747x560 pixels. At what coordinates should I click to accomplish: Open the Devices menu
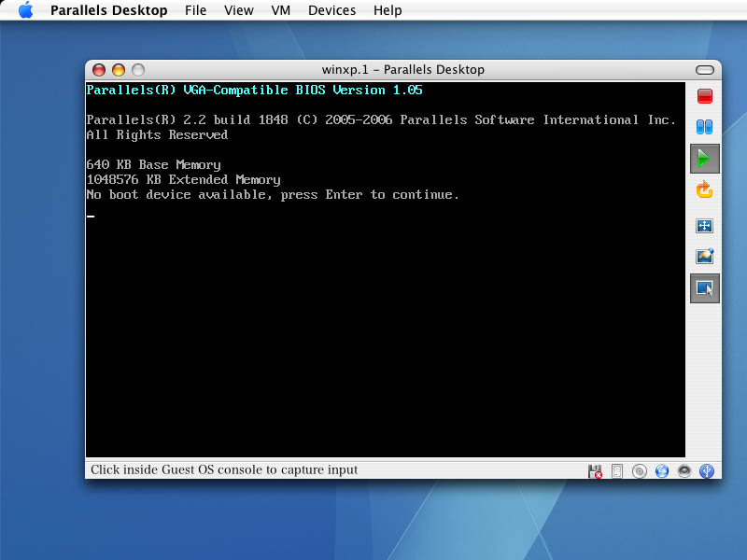click(331, 10)
